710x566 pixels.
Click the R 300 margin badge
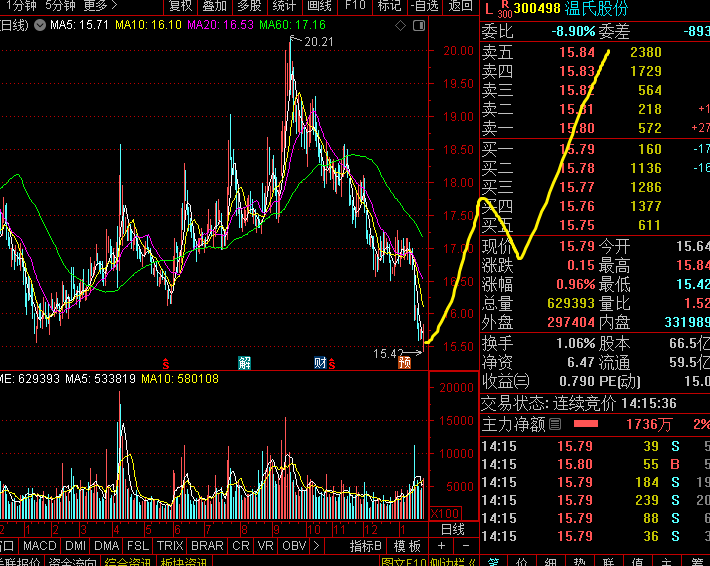(505, 9)
